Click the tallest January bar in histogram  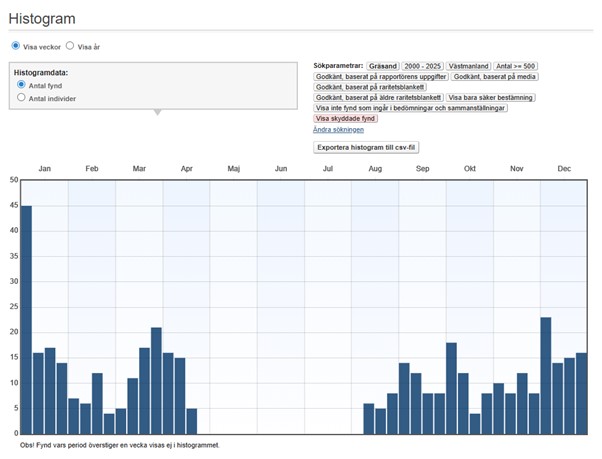[26, 320]
